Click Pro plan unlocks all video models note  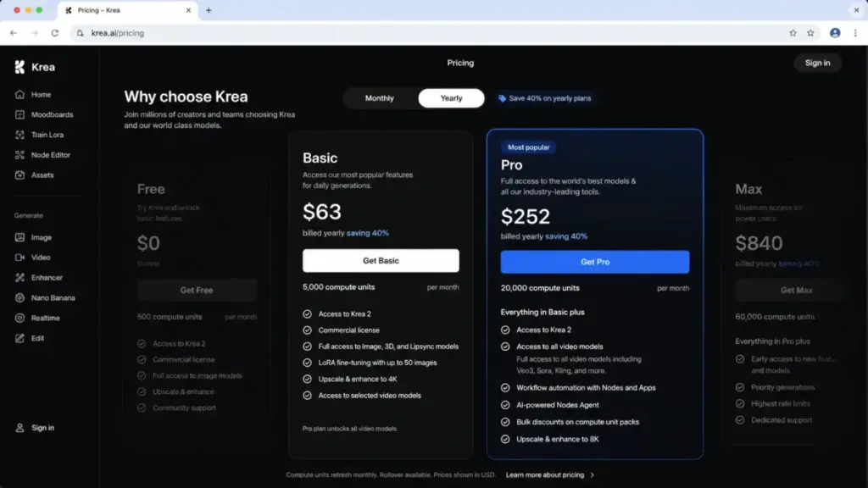[x=350, y=429]
